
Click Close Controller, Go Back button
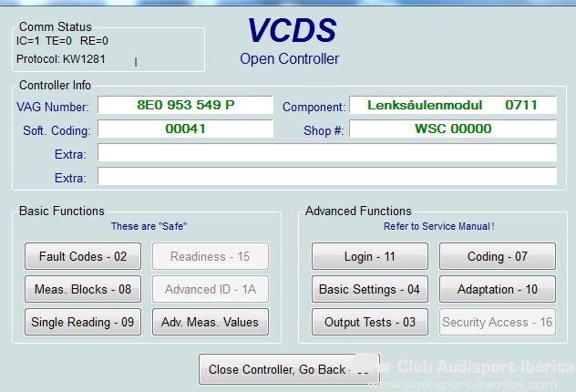289,369
